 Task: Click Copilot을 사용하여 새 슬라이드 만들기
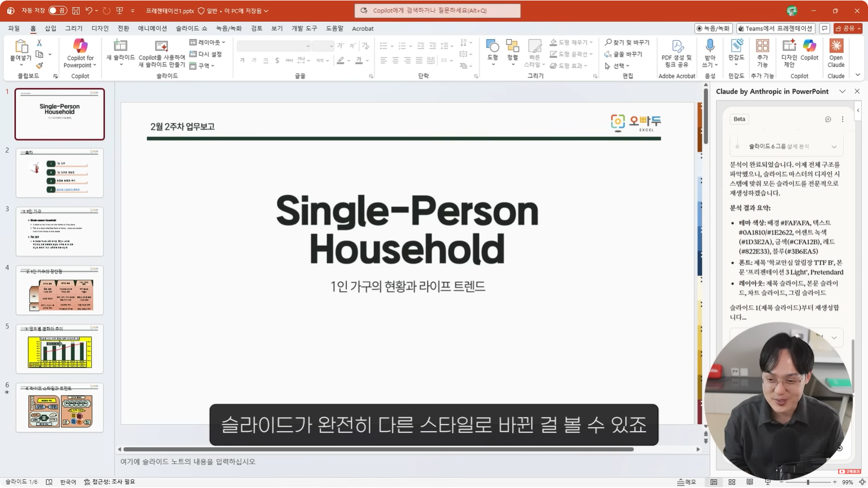point(162,53)
